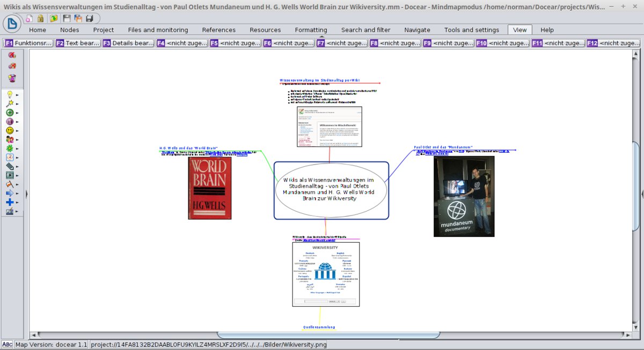Expand the number icon group arrow
644x350 pixels.
tap(17, 122)
